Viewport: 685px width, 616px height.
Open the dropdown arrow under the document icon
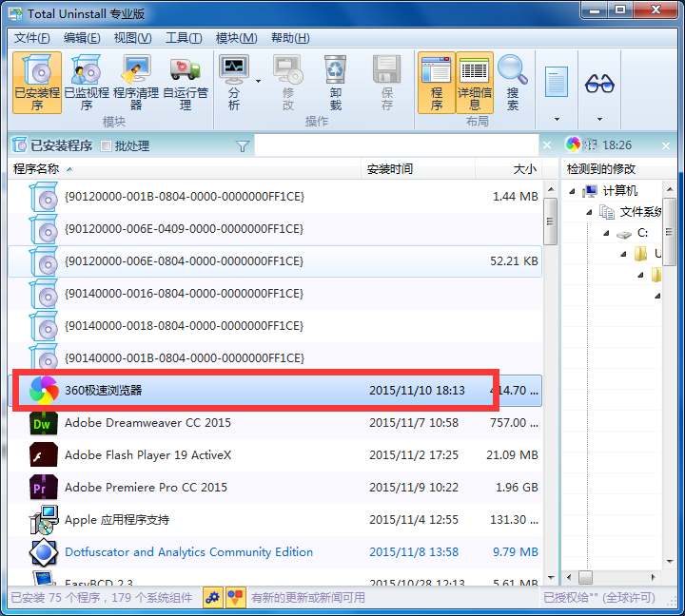[x=557, y=120]
